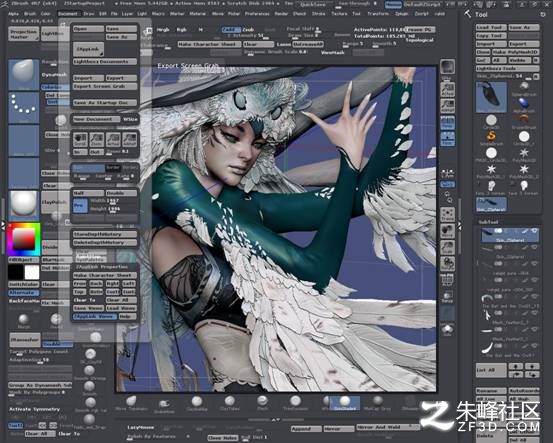The width and height of the screenshot is (553, 443).
Task: Click the Scroll icon in Document palette
Action: coord(80,140)
